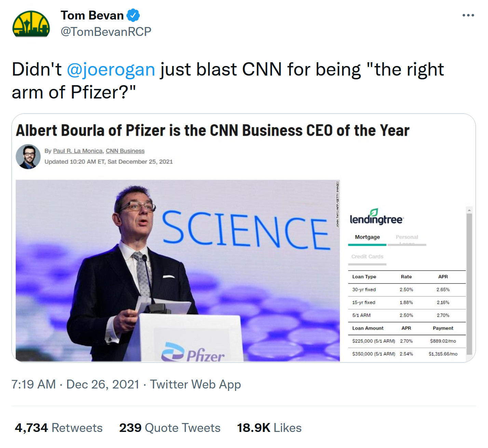This screenshot has height=448, width=488.
Task: Click the scroll-up arrow in the ad widget
Action: pos(469,210)
